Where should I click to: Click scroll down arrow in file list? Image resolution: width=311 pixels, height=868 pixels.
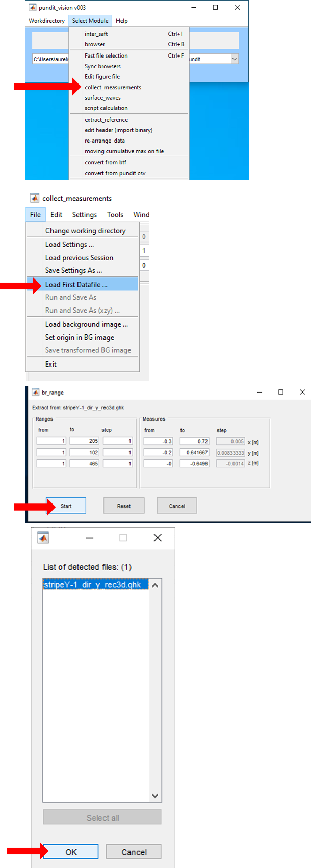[155, 796]
